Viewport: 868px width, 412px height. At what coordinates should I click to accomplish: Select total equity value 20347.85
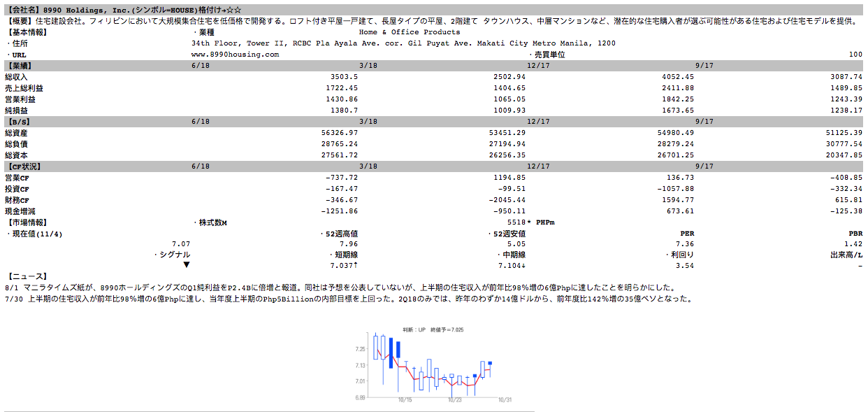click(x=844, y=155)
